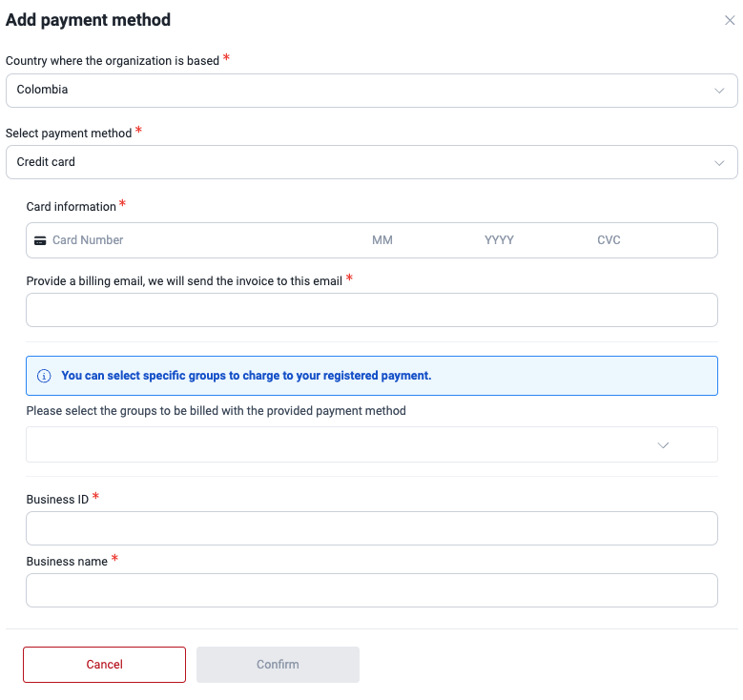Click the credit card icon in card field
The width and height of the screenshot is (743, 700).
point(40,240)
